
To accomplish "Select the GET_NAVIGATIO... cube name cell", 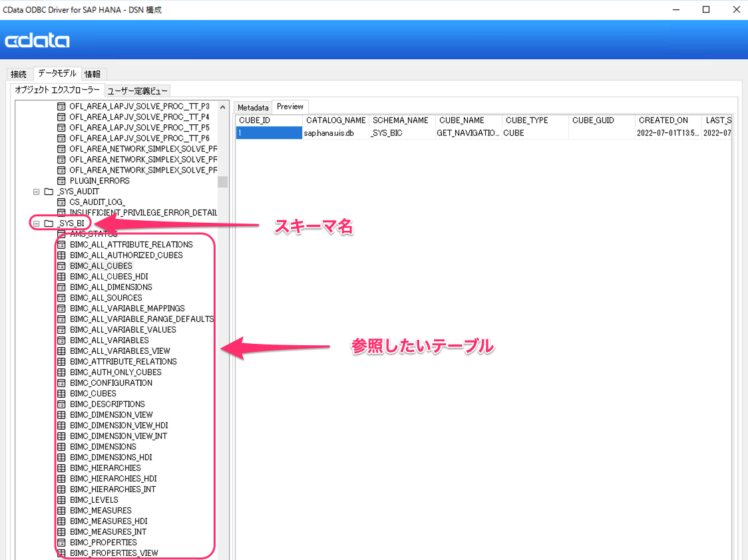I will coord(468,133).
